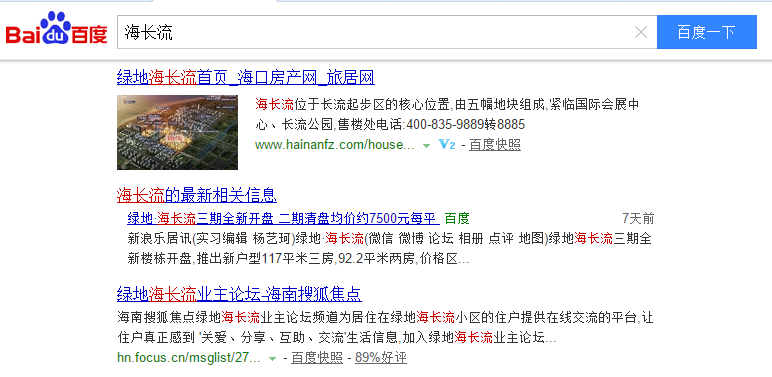Clear search box with X icon
772x377 pixels.
click(x=641, y=32)
